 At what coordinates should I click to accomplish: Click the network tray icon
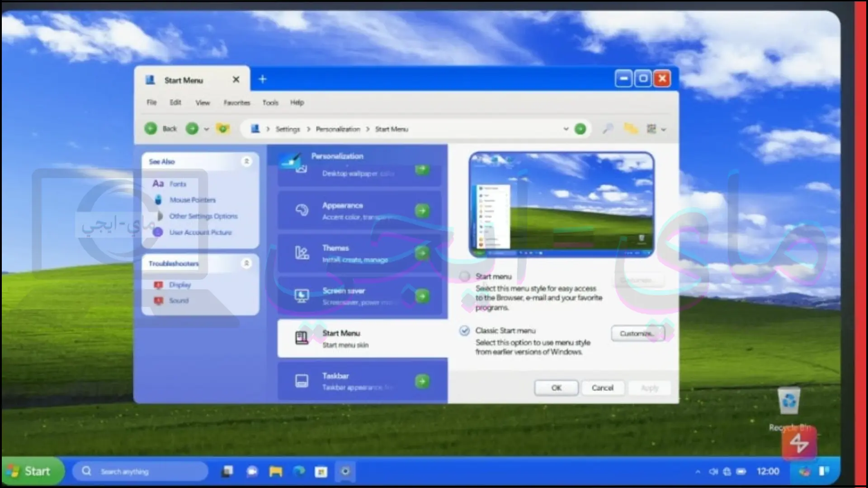pyautogui.click(x=727, y=472)
